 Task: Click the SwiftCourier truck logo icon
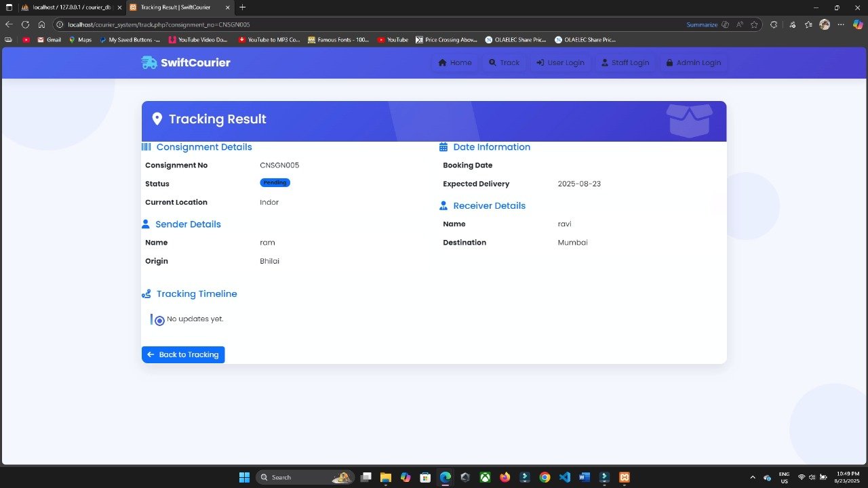click(x=149, y=62)
